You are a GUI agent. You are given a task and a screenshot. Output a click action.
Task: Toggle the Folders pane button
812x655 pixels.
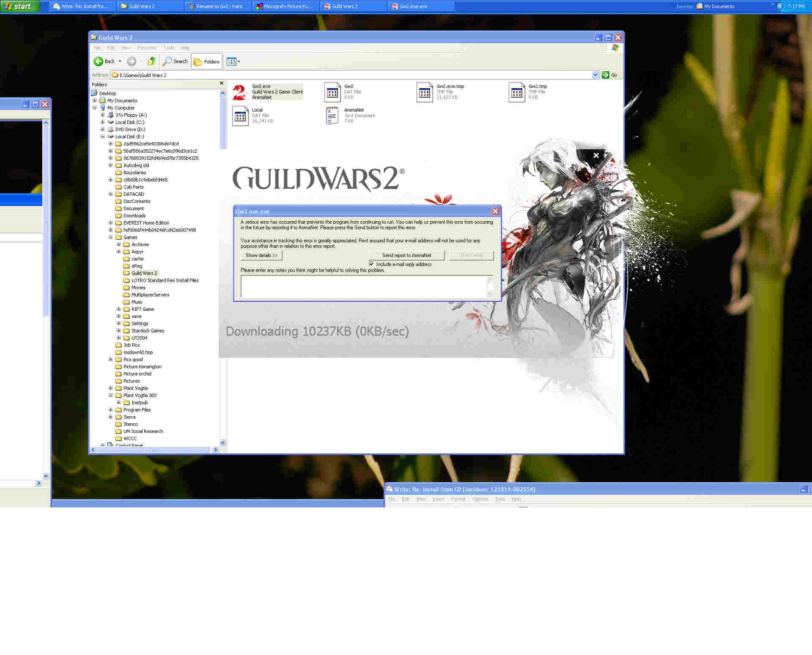(x=207, y=61)
